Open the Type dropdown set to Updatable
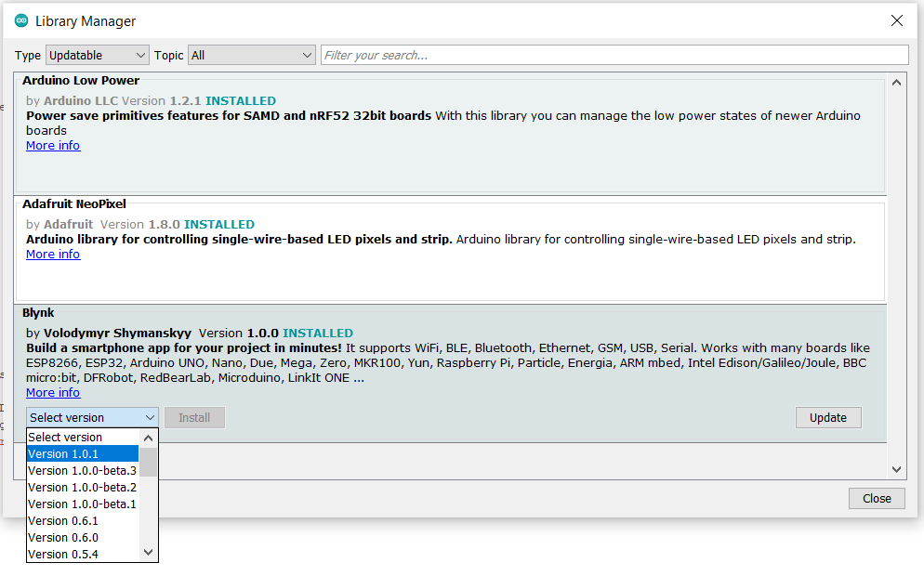Viewport: 924px width, 576px height. [98, 56]
